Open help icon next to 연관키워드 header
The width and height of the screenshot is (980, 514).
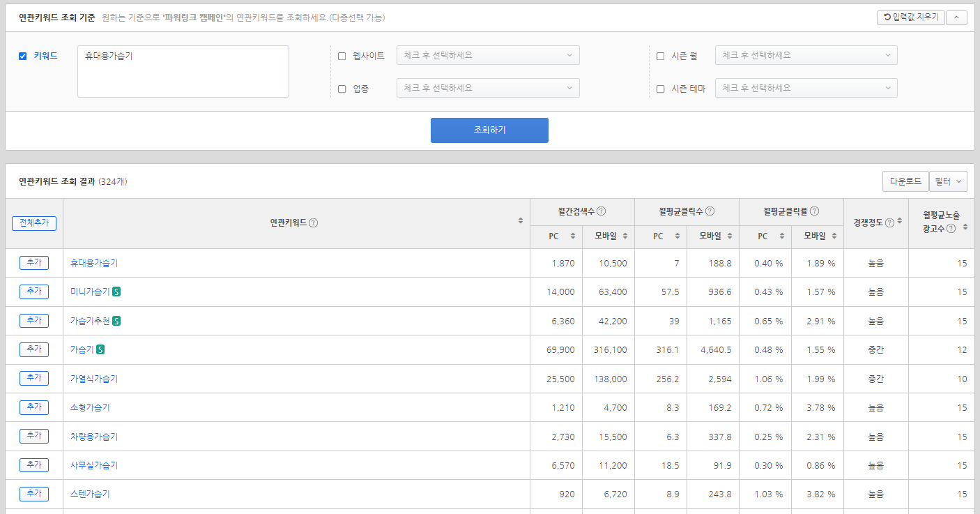(314, 223)
